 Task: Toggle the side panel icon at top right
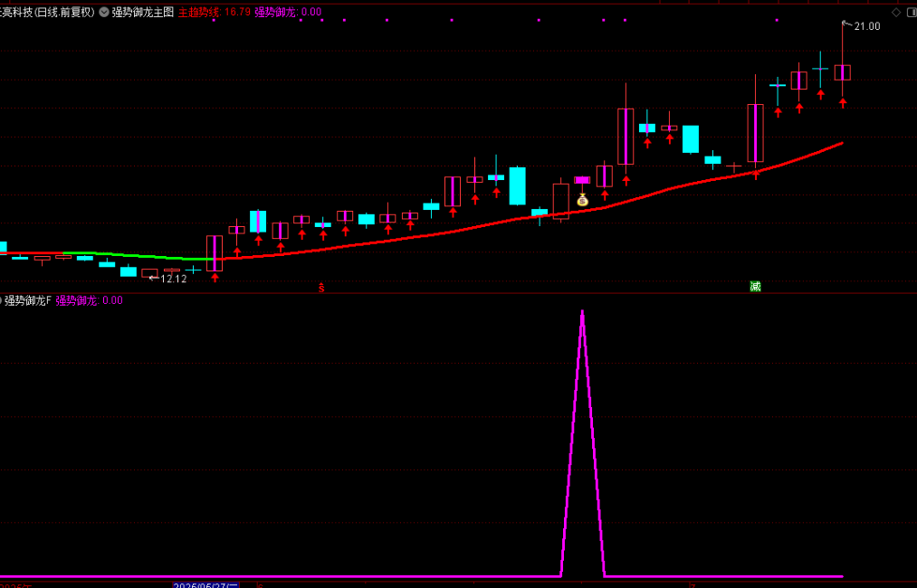911,13
